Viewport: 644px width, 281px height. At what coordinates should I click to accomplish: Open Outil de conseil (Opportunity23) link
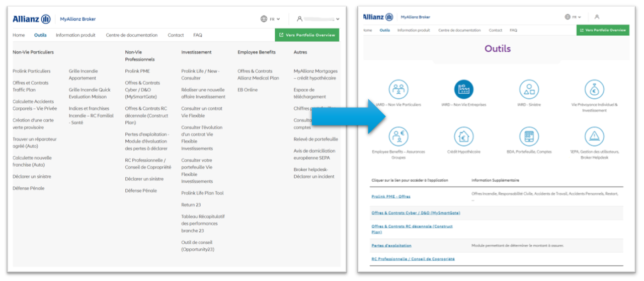click(x=198, y=246)
